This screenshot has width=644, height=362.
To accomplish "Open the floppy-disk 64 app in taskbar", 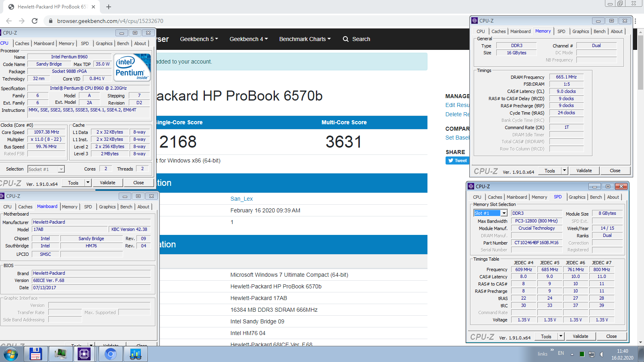I will tap(35, 354).
